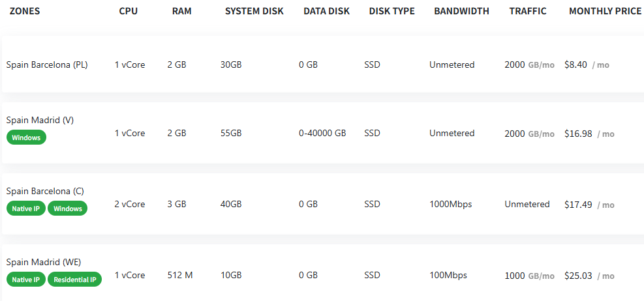This screenshot has height=301, width=644.
Task: Sort by the DATA DISK column header
Action: pos(326,12)
